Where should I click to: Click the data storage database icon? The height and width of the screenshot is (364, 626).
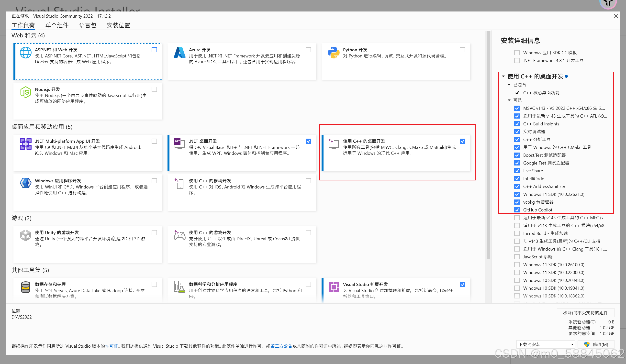tap(26, 287)
